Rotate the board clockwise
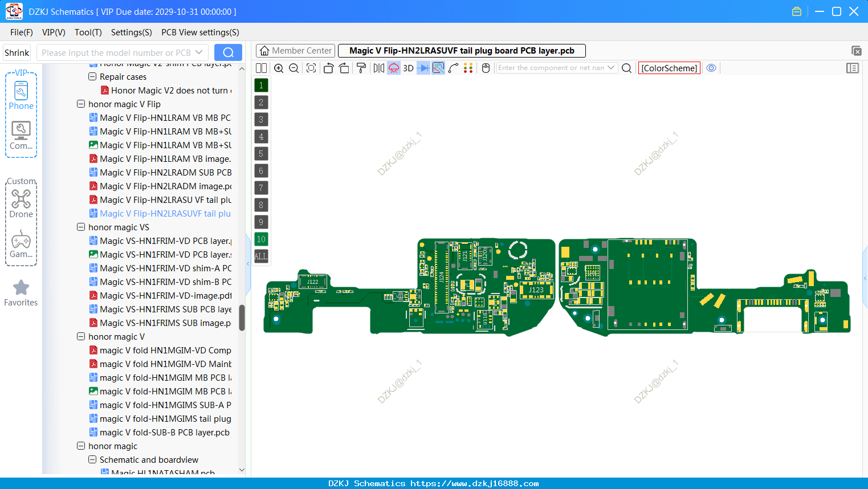Viewport: 868px width, 489px height. pyautogui.click(x=344, y=68)
